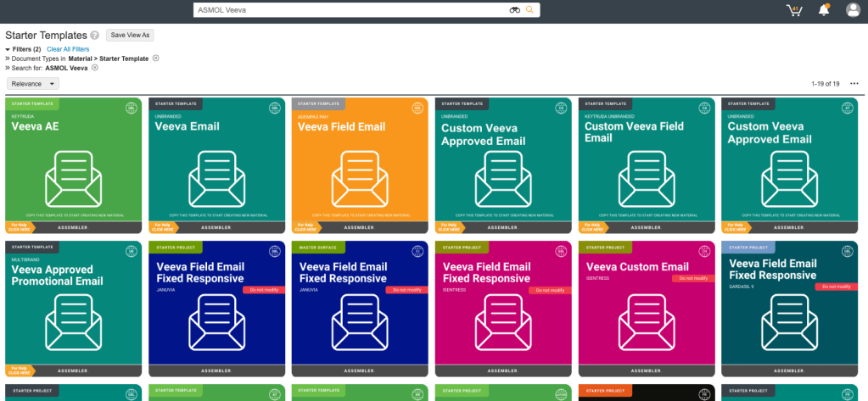This screenshot has width=868, height=401.
Task: Click the UK globe icon on Veeva Approved Promotional Email
Action: click(131, 251)
